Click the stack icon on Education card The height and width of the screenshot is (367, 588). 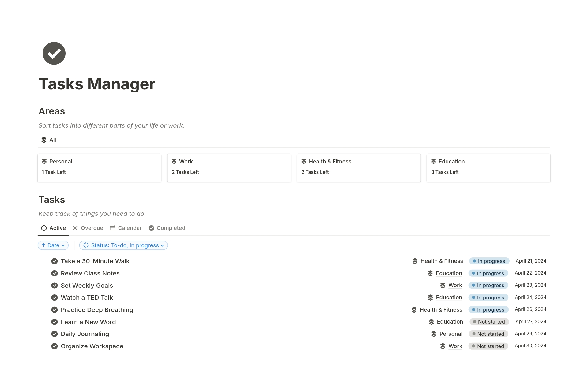[434, 161]
